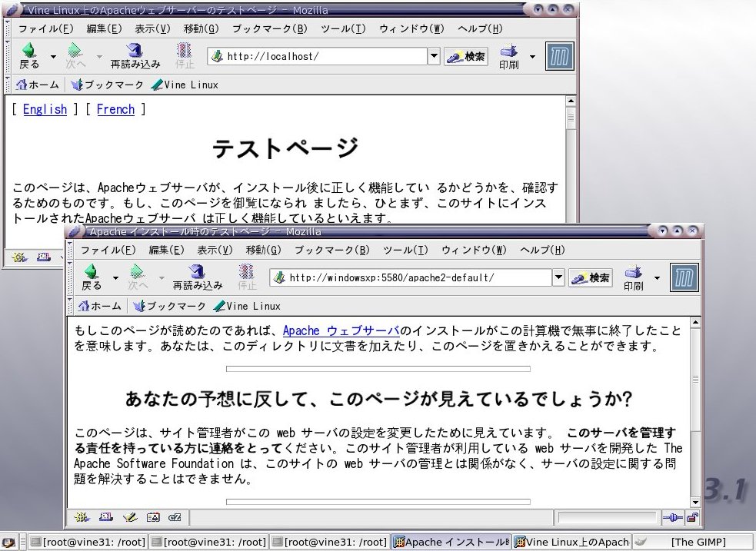The width and height of the screenshot is (756, 551).
Task: Open Mail component icon in front window status bar
Action: (106, 517)
